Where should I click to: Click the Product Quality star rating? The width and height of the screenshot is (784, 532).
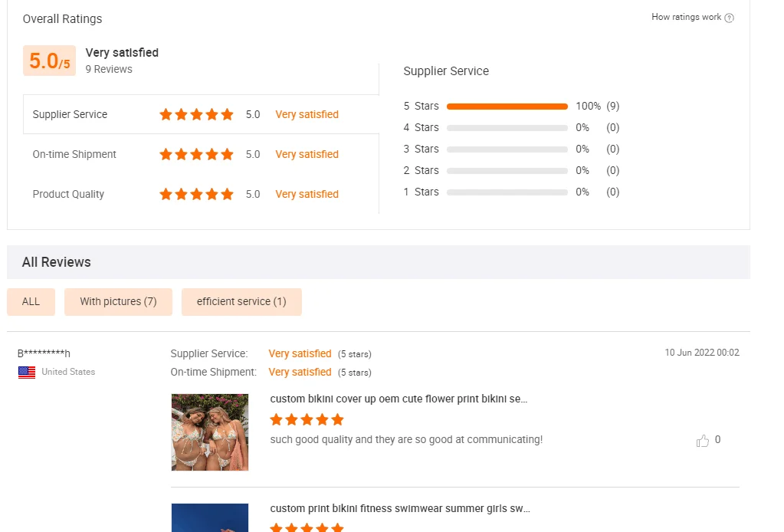point(196,195)
